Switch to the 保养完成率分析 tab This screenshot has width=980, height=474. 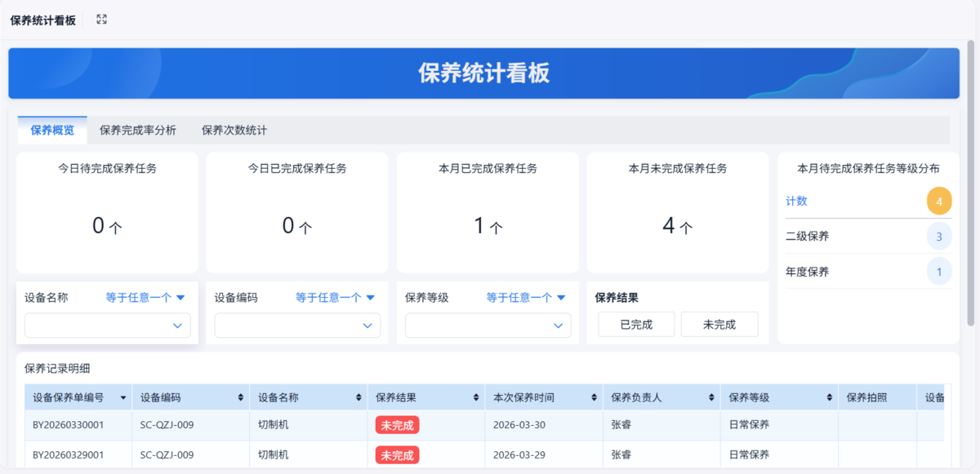(x=137, y=130)
